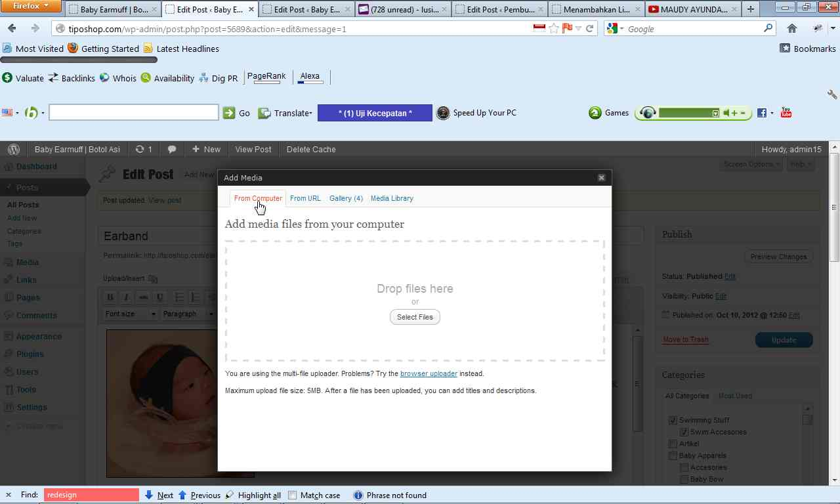Click the Reload page icon
This screenshot has height=504, width=840.
pos(589,28)
